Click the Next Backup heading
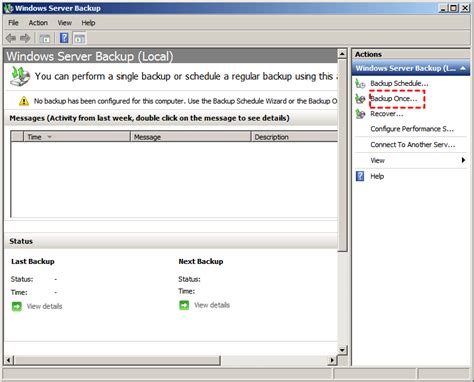The height and width of the screenshot is (382, 474). (201, 261)
